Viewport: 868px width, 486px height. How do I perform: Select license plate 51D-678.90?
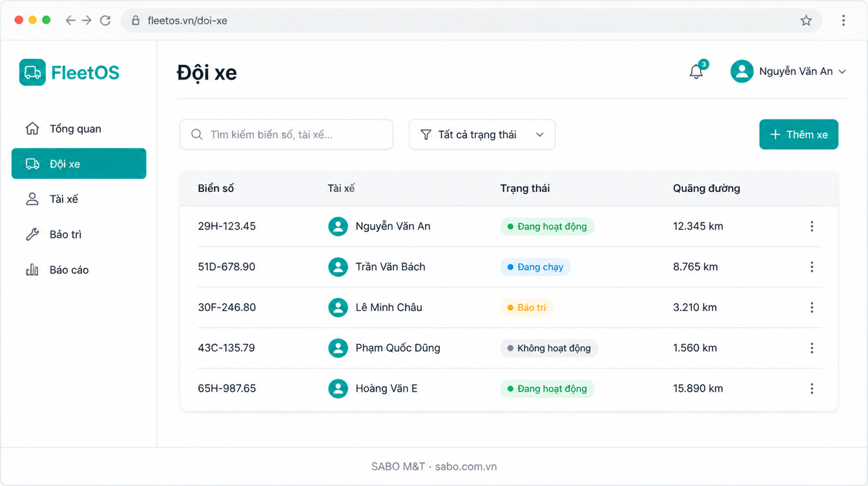pos(227,267)
